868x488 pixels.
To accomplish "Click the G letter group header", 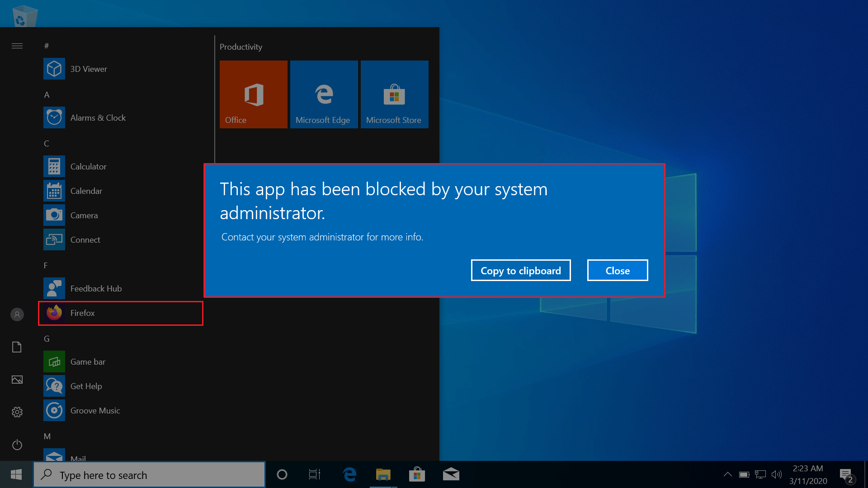I will (47, 338).
